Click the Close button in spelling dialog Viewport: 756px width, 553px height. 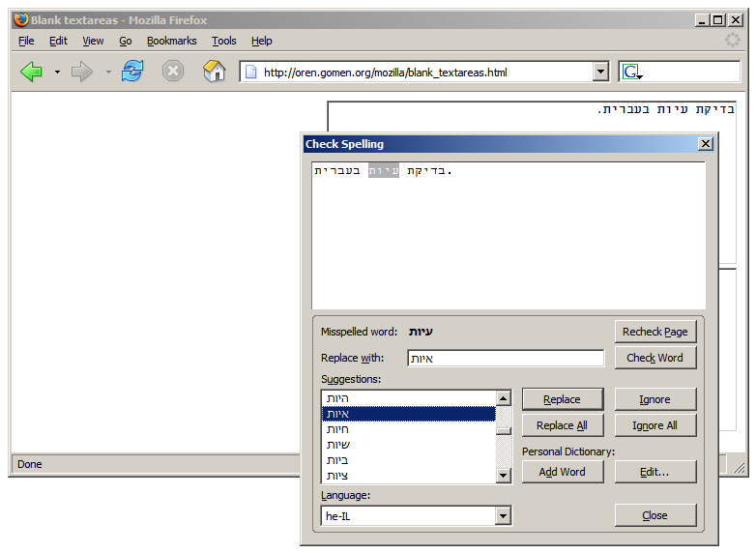pos(655,515)
